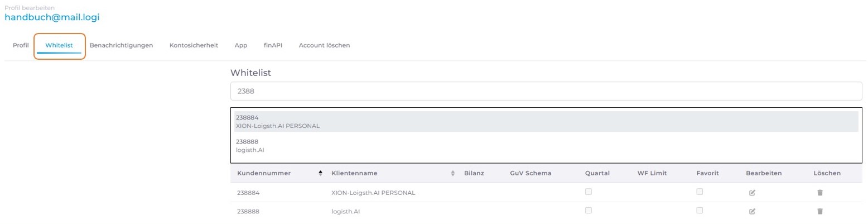
Task: Toggle Quartal checkbox for client 238884
Action: click(x=589, y=192)
